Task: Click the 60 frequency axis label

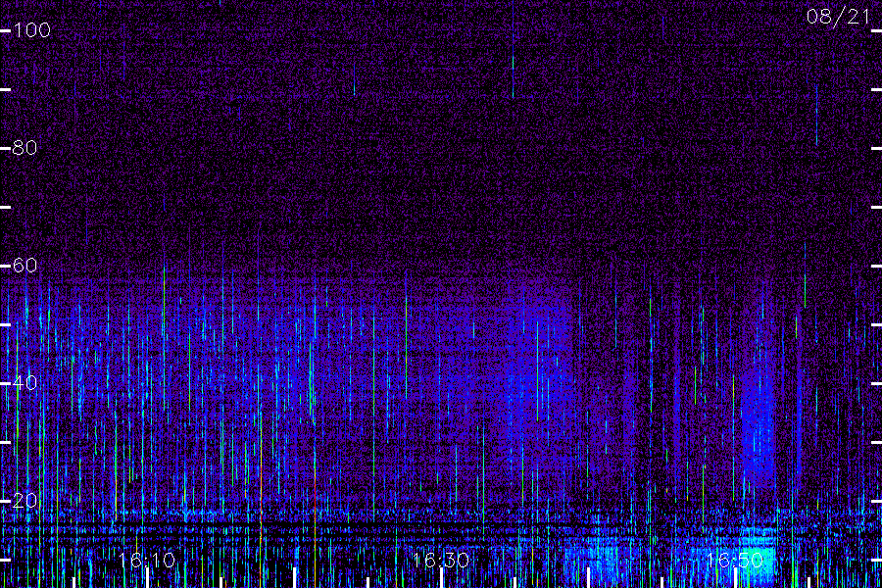Action: (24, 265)
